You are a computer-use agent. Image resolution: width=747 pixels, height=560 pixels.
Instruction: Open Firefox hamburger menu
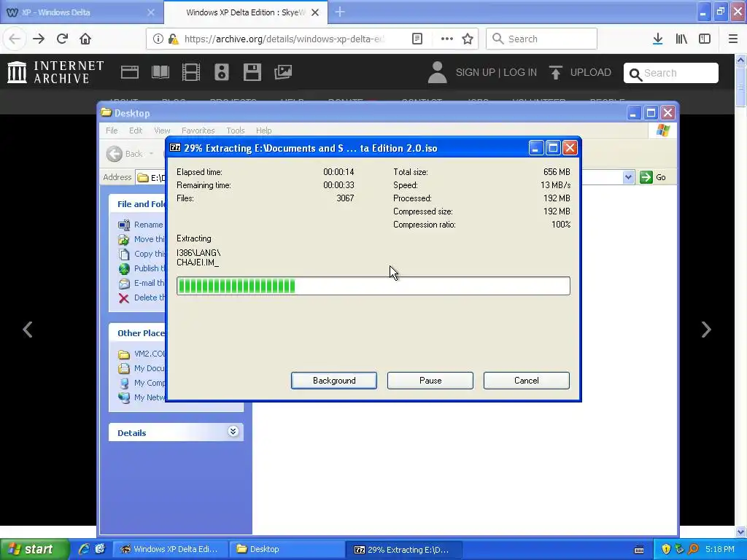coord(733,39)
